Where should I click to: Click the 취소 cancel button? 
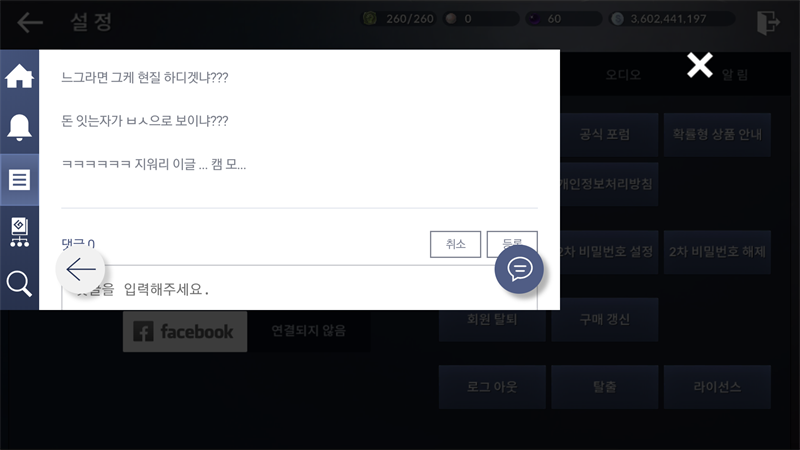coord(455,244)
